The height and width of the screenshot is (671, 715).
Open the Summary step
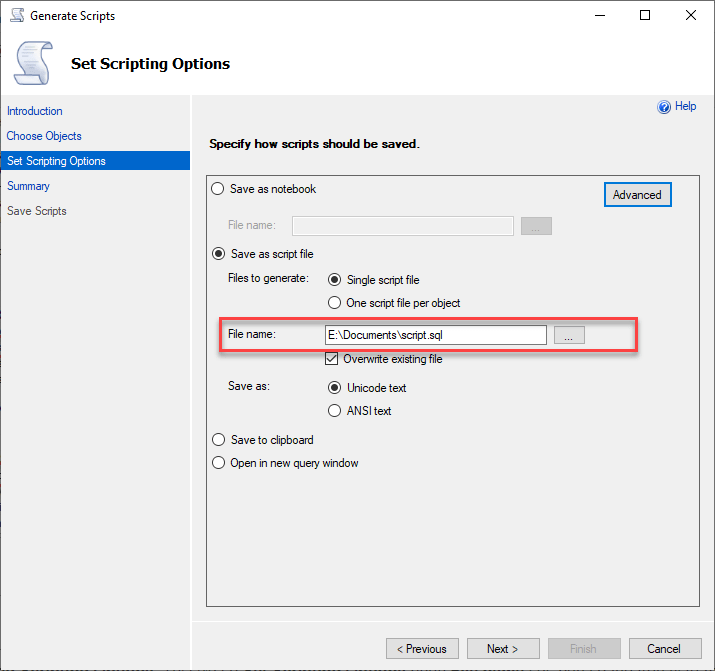point(28,186)
